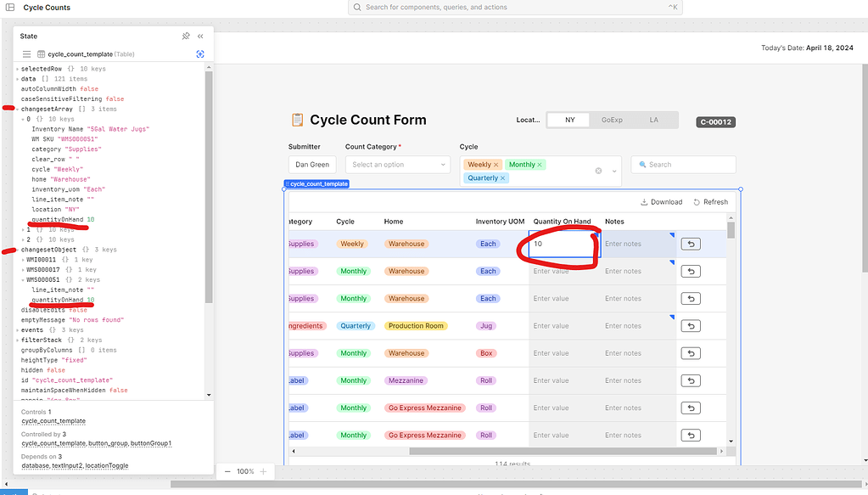Zoom out canvas with minus icon
This screenshot has height=495, width=868.
tap(227, 472)
